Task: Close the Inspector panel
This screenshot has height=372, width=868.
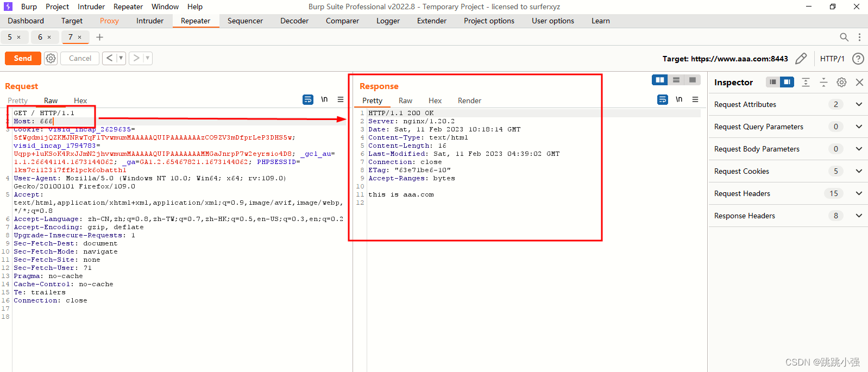Action: coord(859,82)
